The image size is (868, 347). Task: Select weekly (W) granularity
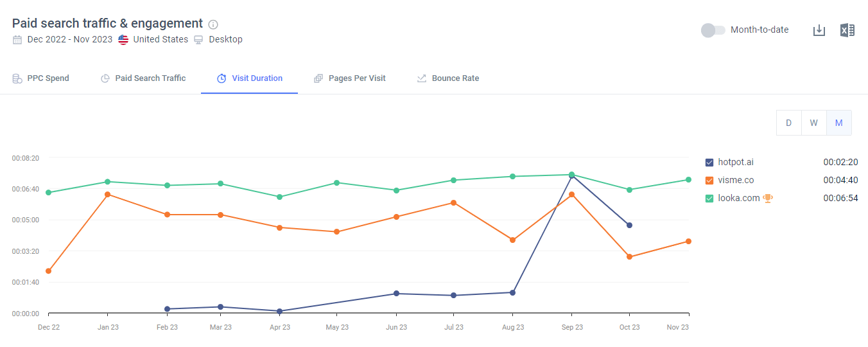[x=813, y=123]
